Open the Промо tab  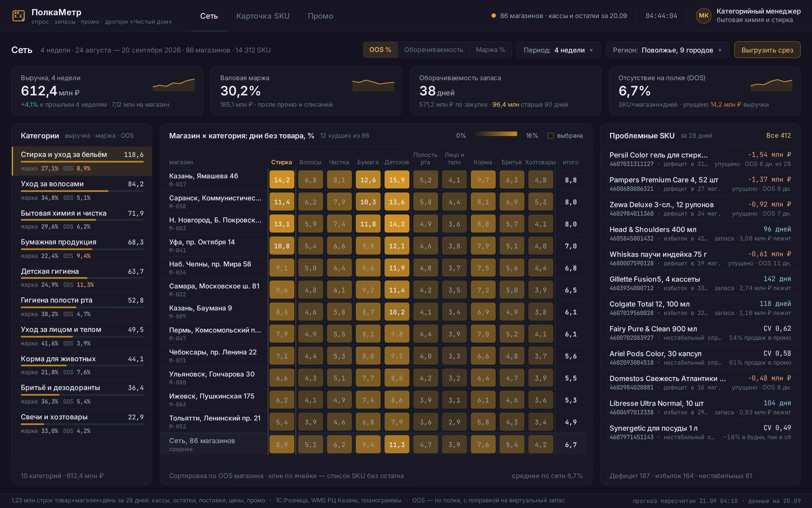coord(321,16)
